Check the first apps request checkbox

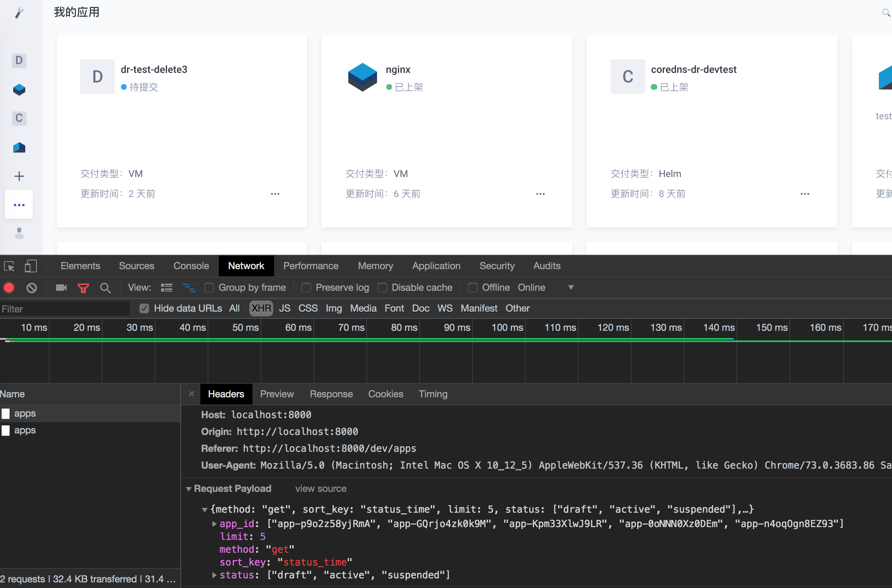pyautogui.click(x=6, y=413)
